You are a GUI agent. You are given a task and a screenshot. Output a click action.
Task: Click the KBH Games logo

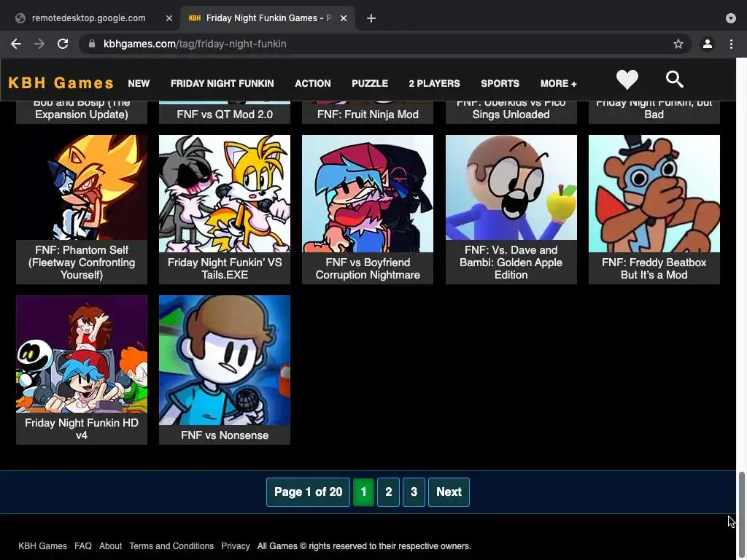pos(61,83)
